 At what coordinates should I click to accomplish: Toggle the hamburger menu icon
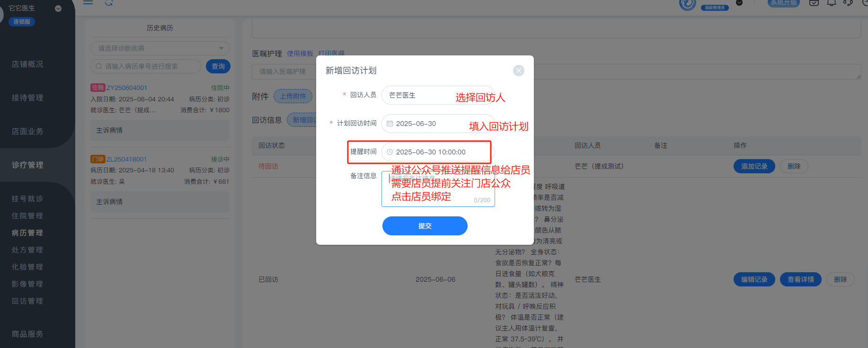coord(88,2)
